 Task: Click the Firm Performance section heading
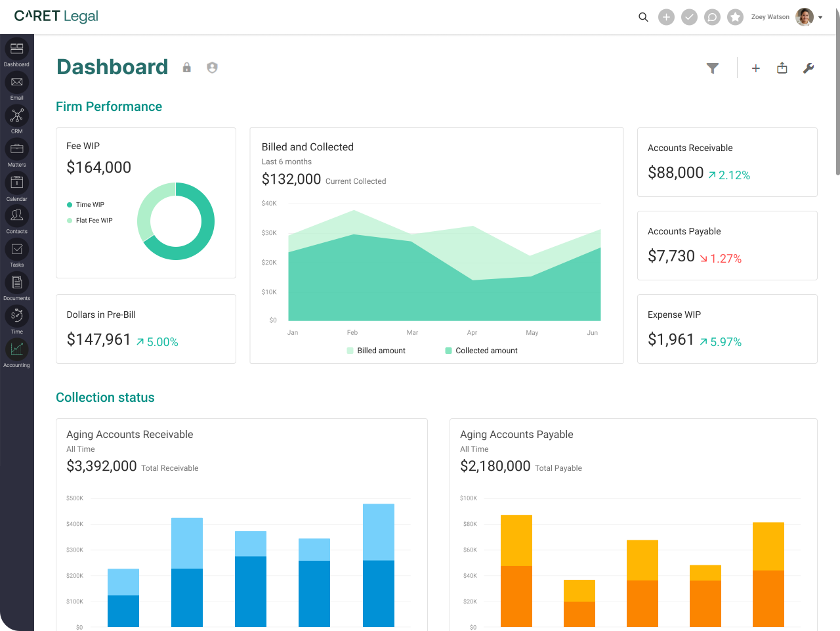click(x=109, y=106)
